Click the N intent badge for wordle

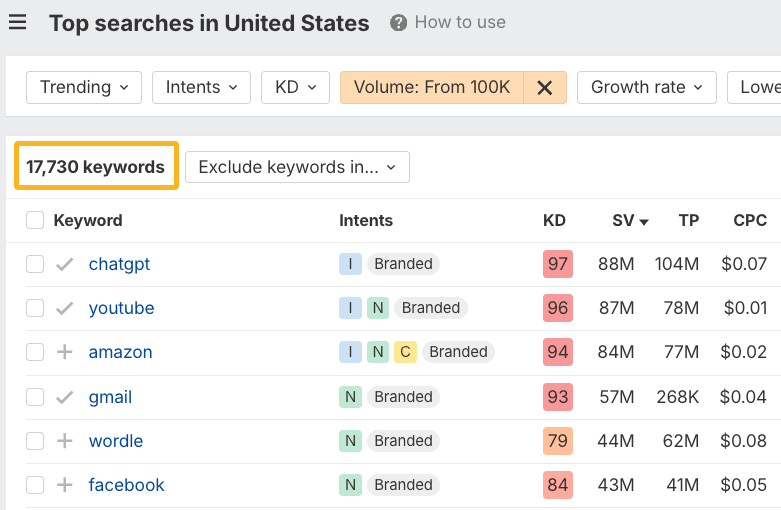click(350, 441)
